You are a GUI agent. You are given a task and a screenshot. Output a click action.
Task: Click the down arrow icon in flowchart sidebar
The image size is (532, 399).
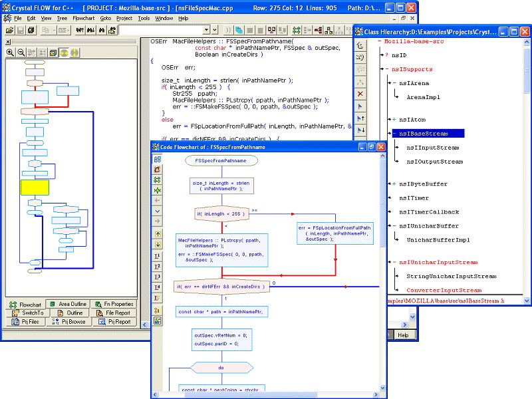[x=158, y=244]
